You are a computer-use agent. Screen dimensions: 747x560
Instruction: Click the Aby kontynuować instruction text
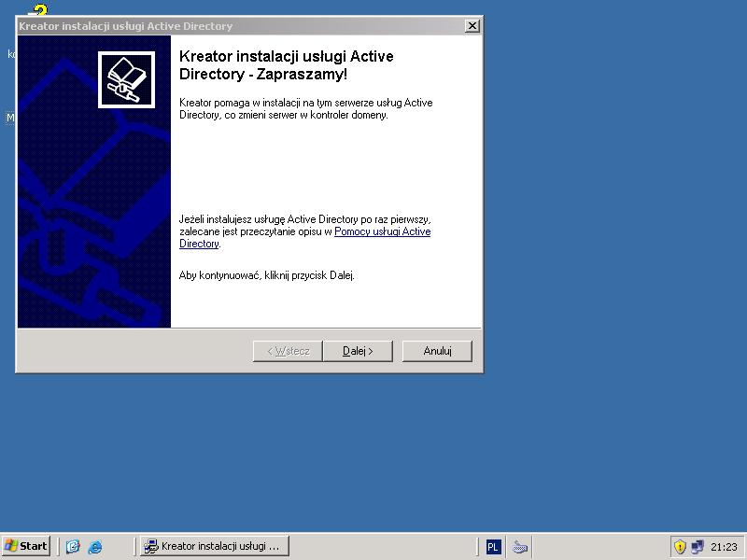(x=267, y=275)
